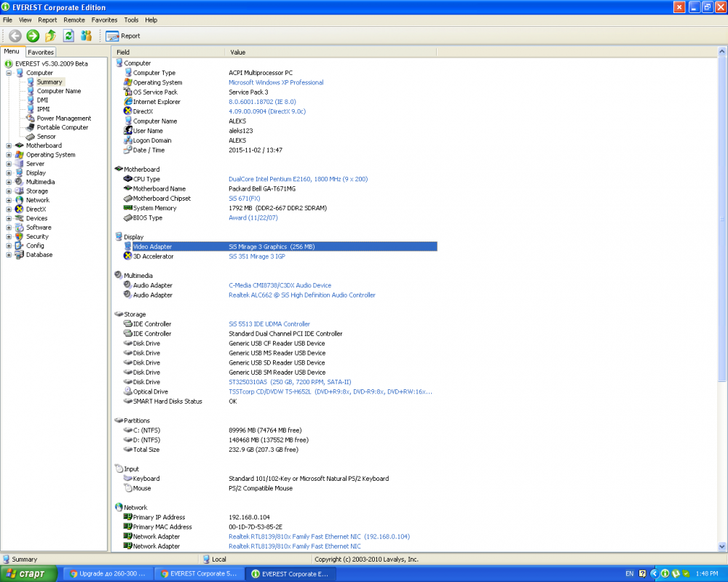Switch to the Favorites tab
The width and height of the screenshot is (728, 582).
pos(41,52)
